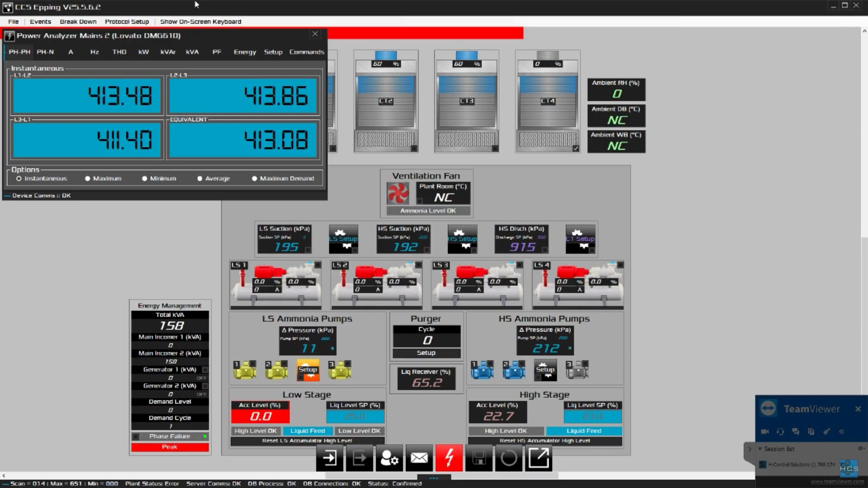Click the envelope mail icon in bottom toolbar

pos(419,458)
